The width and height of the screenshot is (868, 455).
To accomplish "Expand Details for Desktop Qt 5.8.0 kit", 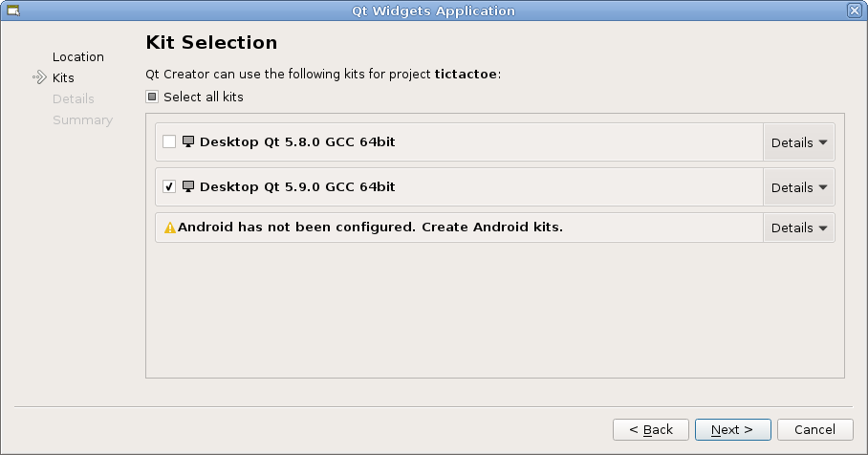I will pos(799,142).
